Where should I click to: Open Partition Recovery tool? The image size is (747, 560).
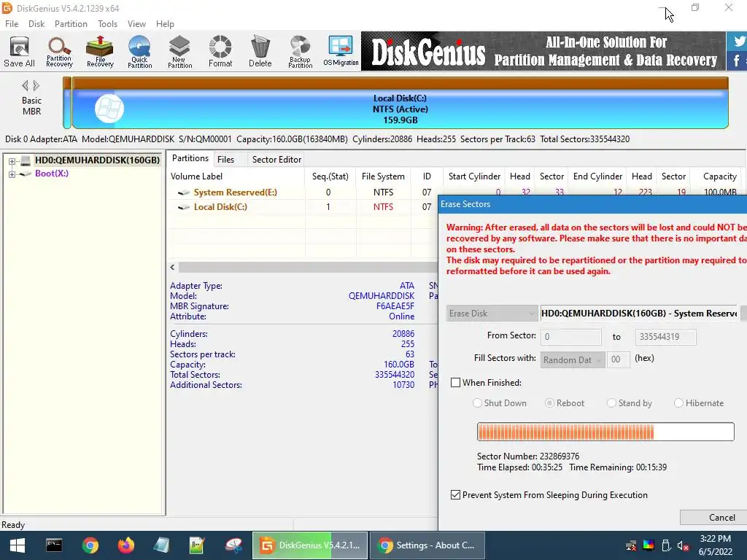pyautogui.click(x=59, y=52)
